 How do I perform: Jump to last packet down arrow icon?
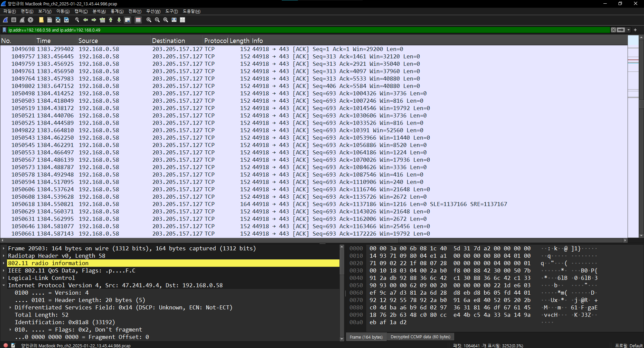119,20
